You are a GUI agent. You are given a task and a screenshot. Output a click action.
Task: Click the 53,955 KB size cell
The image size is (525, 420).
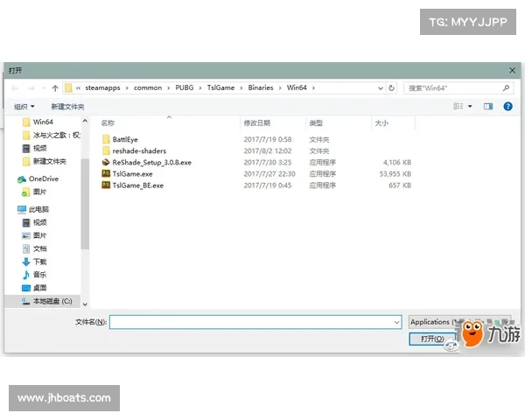[395, 174]
